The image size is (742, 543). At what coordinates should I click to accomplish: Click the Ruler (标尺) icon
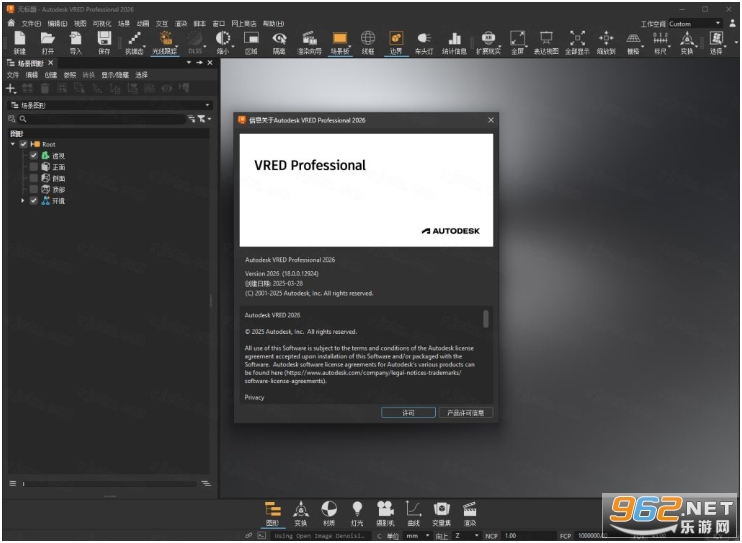[x=660, y=39]
